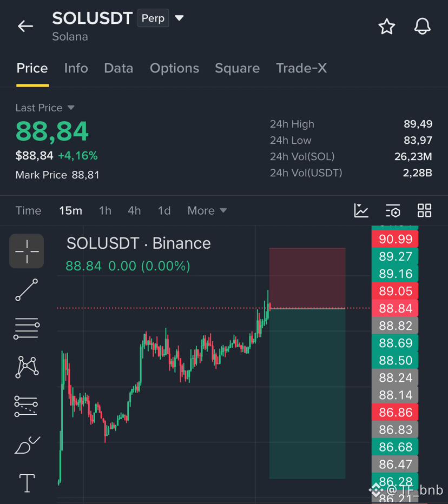Select the text annotation tool

(x=27, y=483)
